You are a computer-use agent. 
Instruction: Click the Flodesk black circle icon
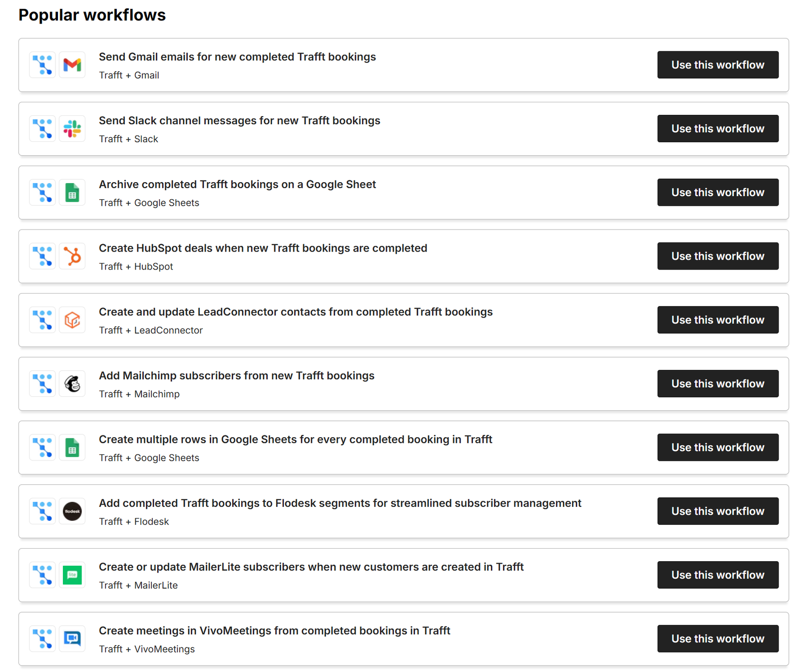pos(72,511)
